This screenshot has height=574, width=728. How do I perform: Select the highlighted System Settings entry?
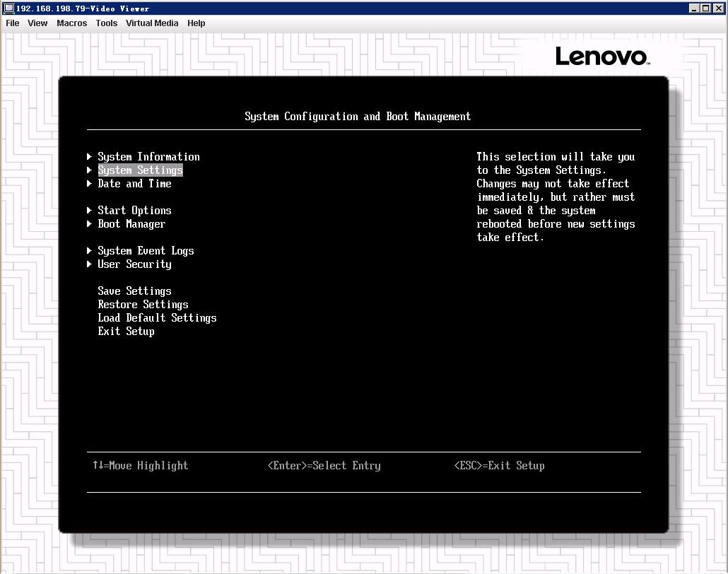point(140,170)
